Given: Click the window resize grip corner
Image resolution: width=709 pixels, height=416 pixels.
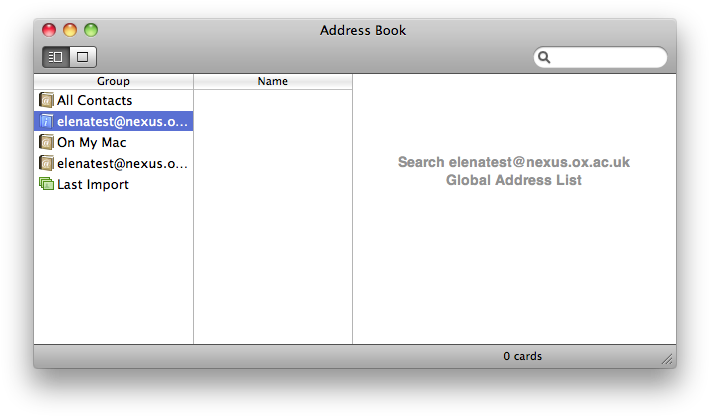Looking at the screenshot, I should click(667, 359).
